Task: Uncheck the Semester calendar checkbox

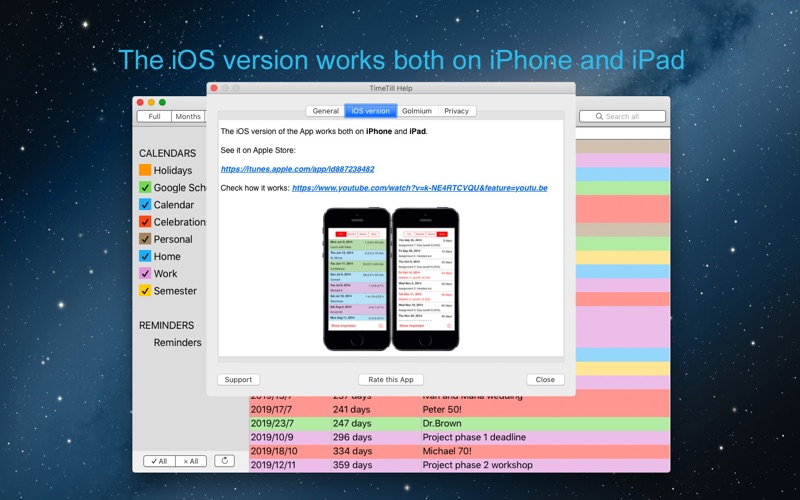Action: pyautogui.click(x=145, y=291)
